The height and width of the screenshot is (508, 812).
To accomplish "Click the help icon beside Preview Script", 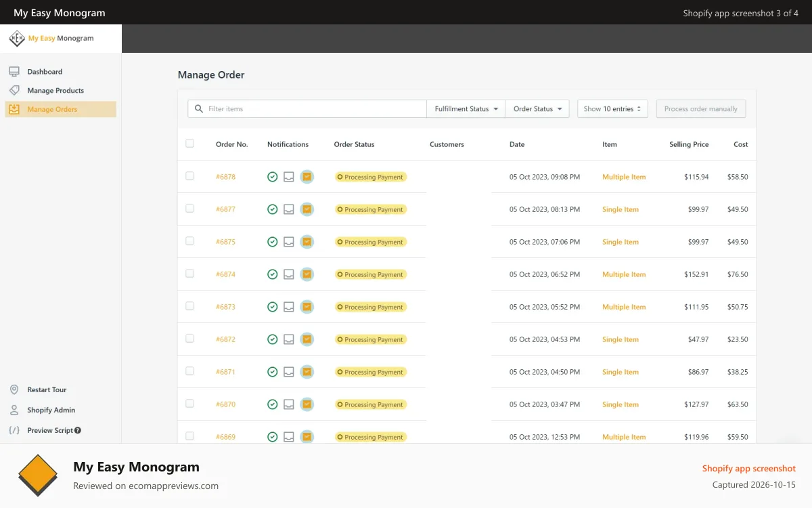I will [78, 430].
